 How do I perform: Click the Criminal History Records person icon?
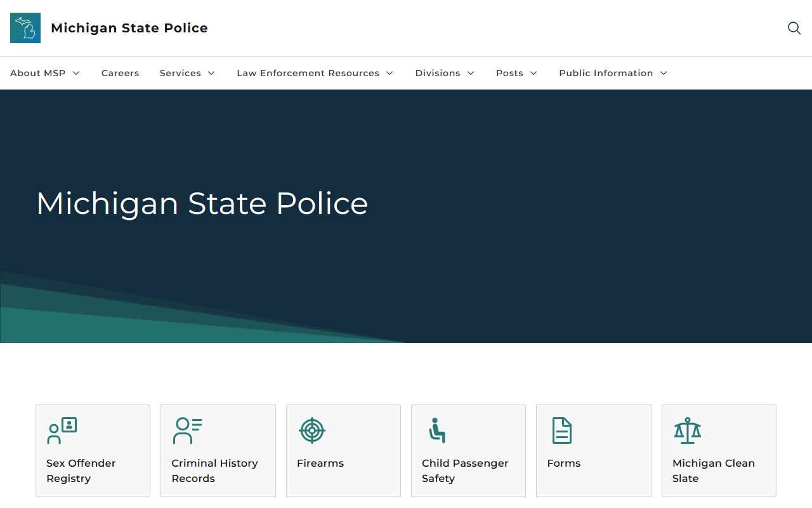(x=187, y=431)
